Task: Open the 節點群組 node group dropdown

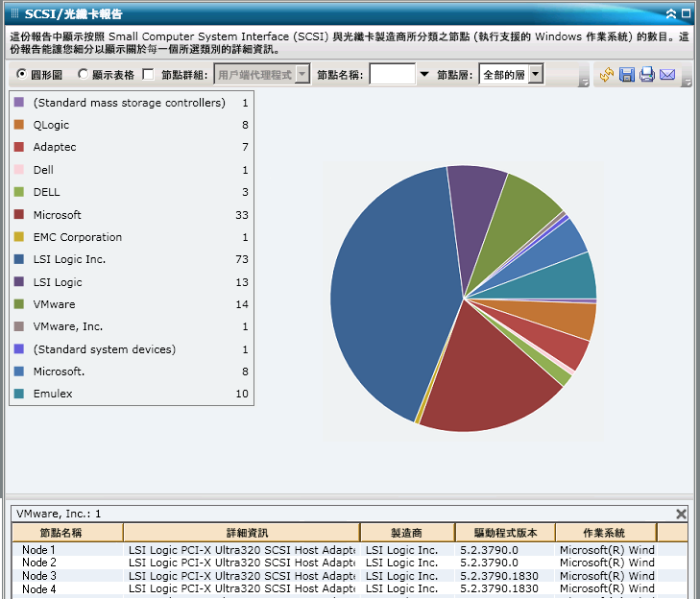Action: (x=302, y=75)
